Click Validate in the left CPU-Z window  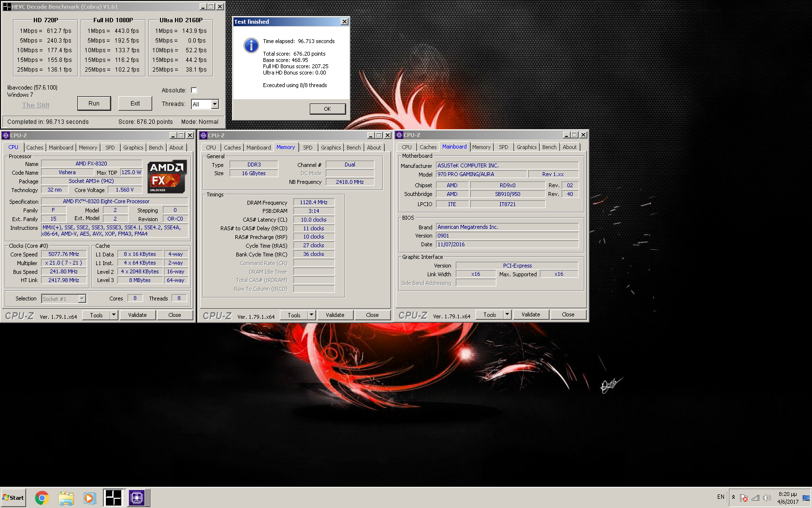click(137, 315)
